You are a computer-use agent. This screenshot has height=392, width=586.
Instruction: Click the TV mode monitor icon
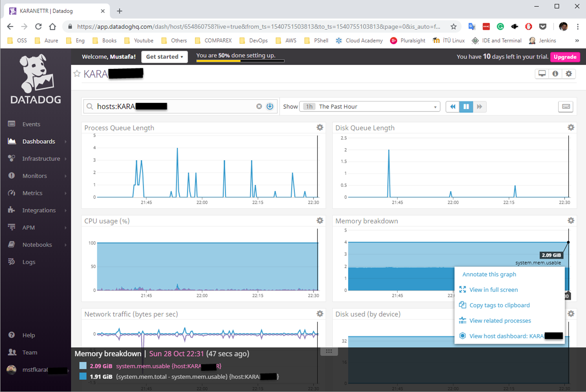542,74
